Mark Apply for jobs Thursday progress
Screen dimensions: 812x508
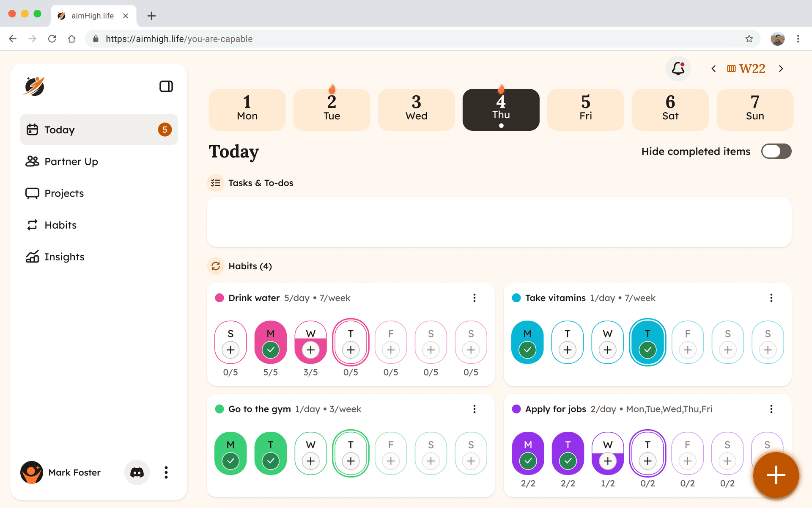647,461
